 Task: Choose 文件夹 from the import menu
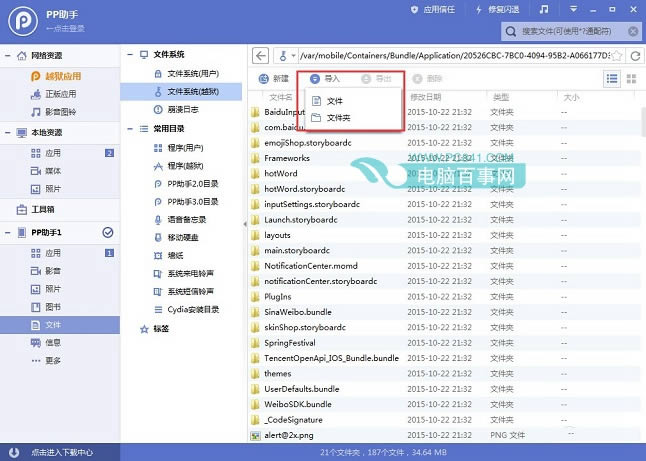pos(354,118)
